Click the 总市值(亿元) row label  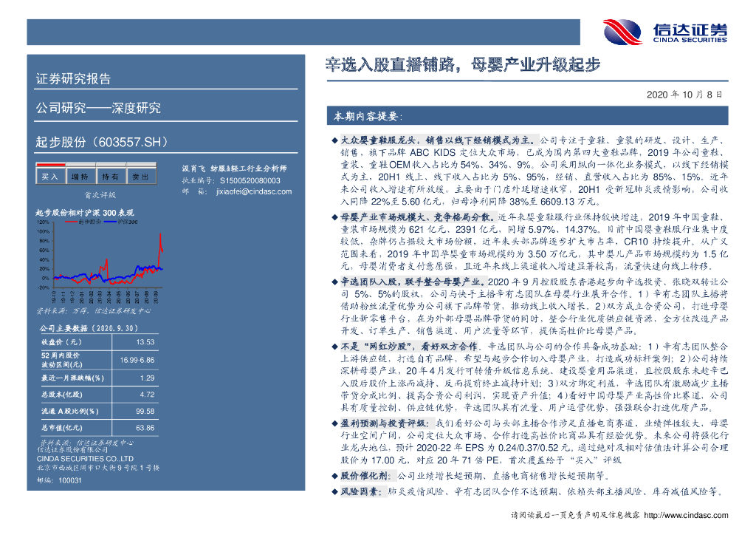pyautogui.click(x=62, y=428)
